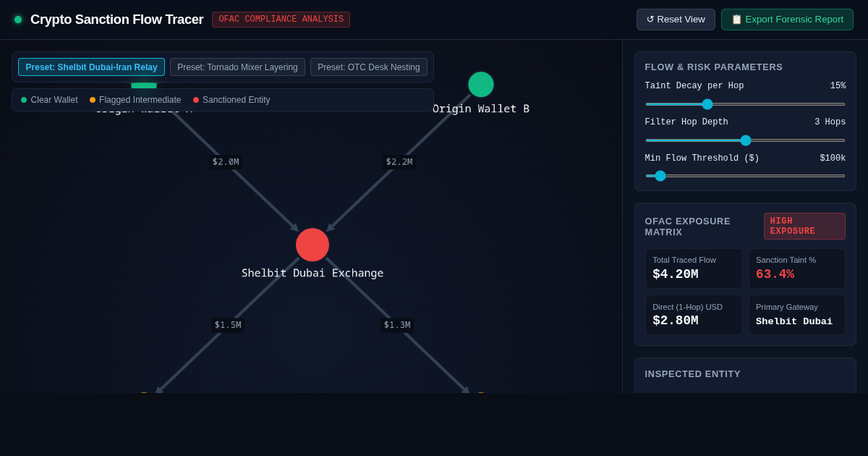
Task: Click the $1.5M flow edge label
Action: pos(228,325)
